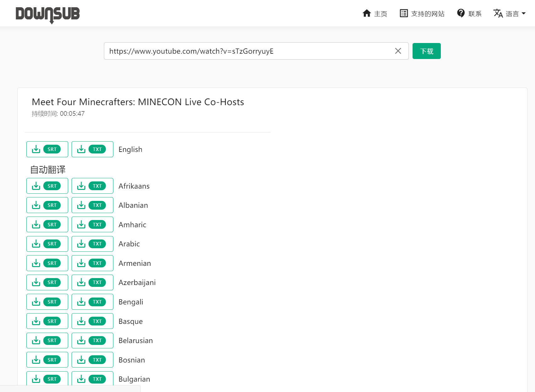The width and height of the screenshot is (535, 392).
Task: Download Azerbaijani TXT subtitle
Action: (92, 282)
